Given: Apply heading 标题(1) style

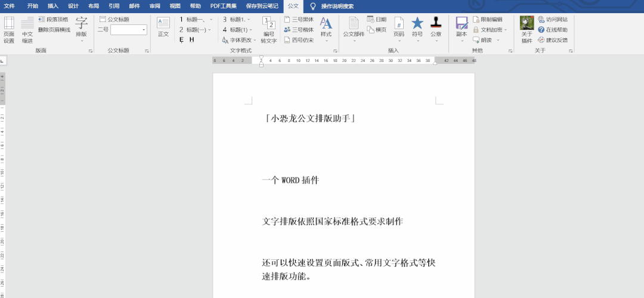Looking at the screenshot, I should click(235, 30).
